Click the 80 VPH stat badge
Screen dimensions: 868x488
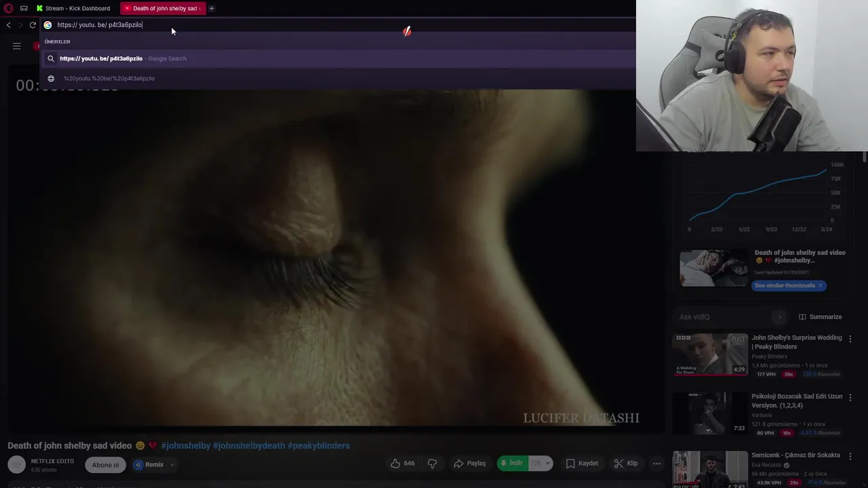click(x=765, y=433)
